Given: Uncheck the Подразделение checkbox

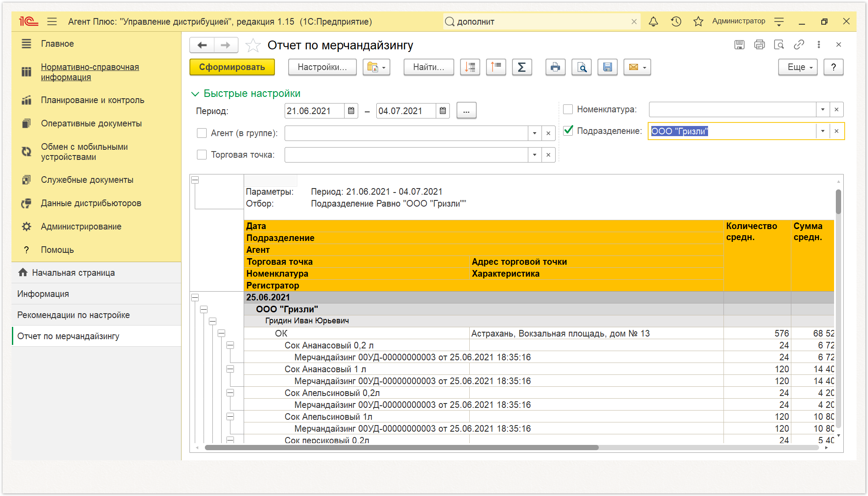Looking at the screenshot, I should pyautogui.click(x=568, y=131).
